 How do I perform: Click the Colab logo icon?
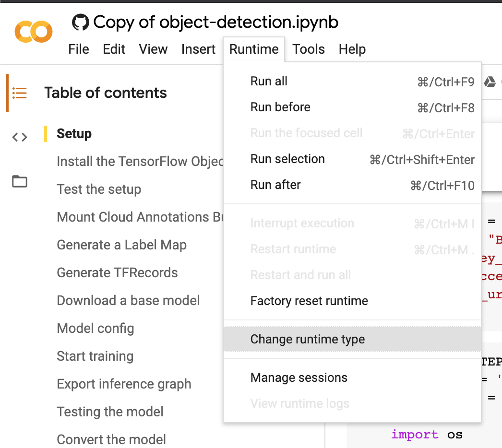tap(33, 31)
